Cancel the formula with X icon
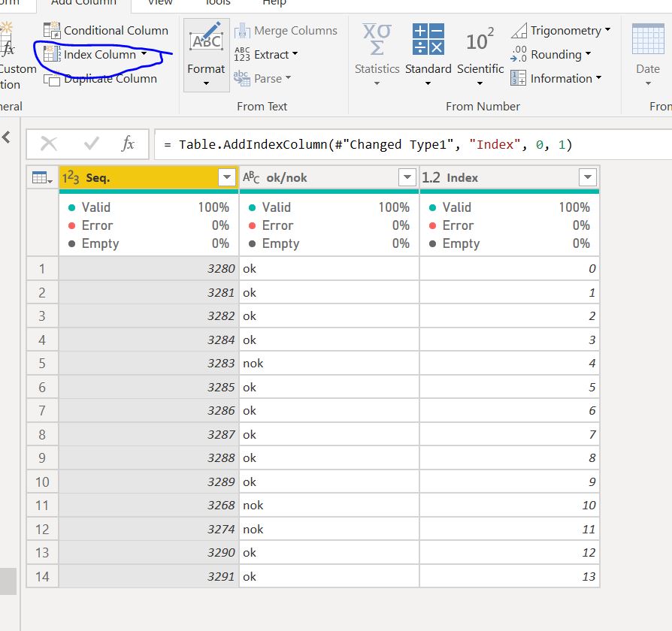This screenshot has width=672, height=631. point(48,144)
